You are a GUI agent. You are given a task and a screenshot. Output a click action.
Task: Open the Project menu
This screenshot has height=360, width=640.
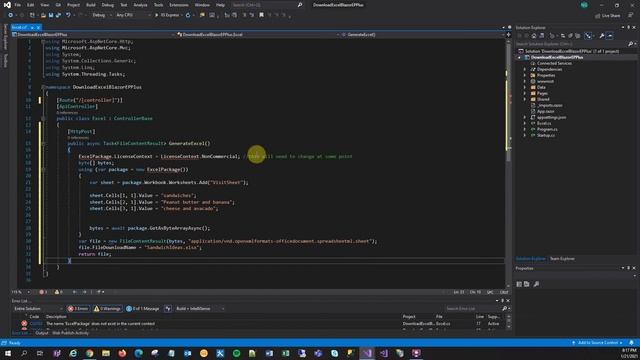coord(73,5)
